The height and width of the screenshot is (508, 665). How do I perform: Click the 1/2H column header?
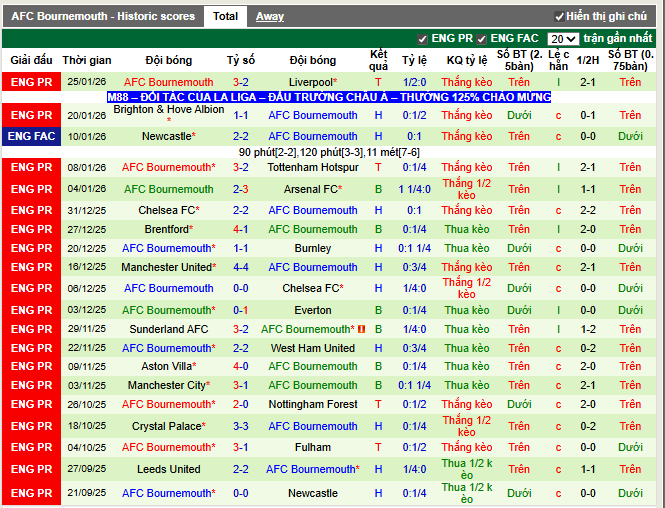(587, 60)
